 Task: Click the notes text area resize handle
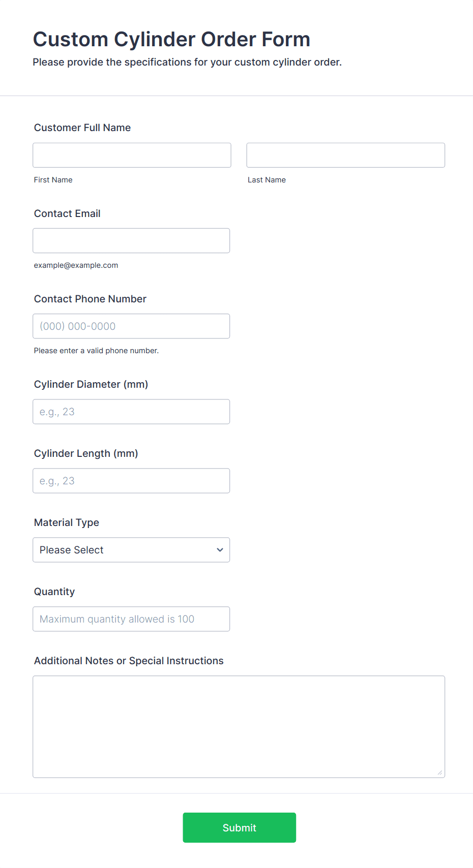[440, 773]
